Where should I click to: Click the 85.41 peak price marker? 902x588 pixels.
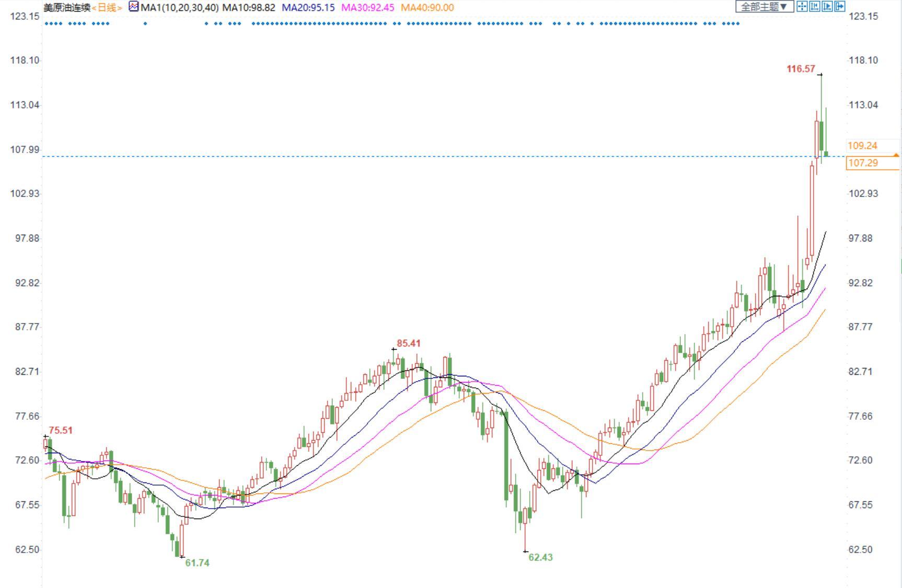408,343
